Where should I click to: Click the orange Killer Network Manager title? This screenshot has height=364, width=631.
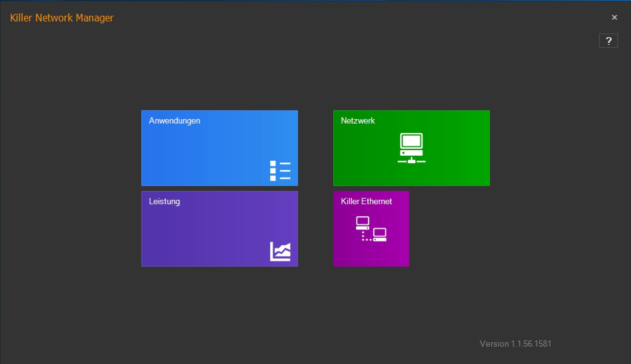point(61,18)
